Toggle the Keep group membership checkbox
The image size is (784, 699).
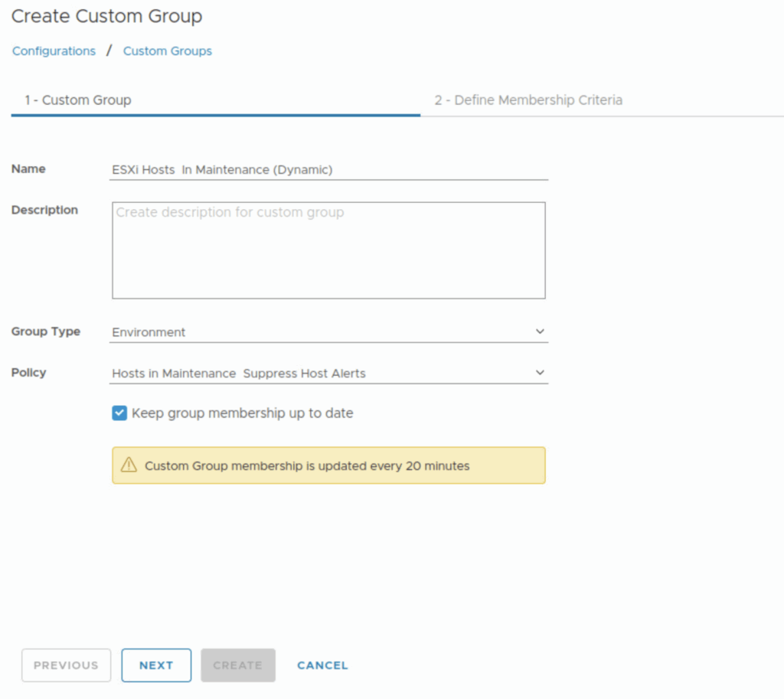[x=119, y=413]
